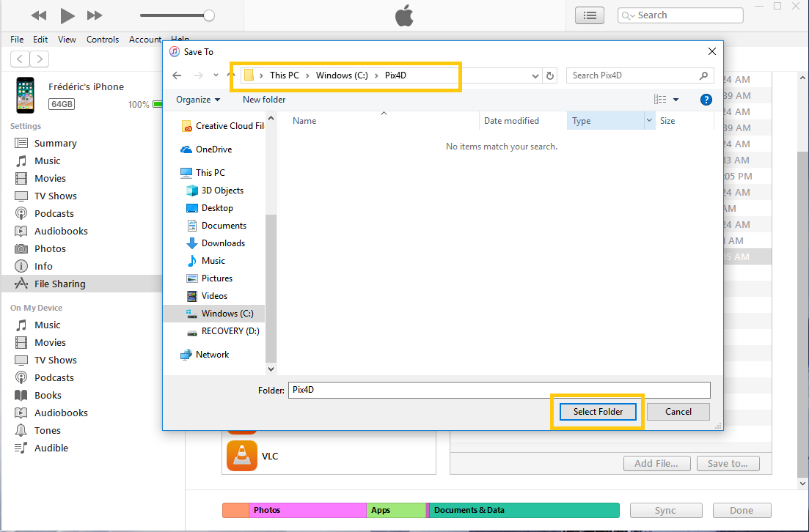The width and height of the screenshot is (809, 532).
Task: Open the recent locations dropdown arrow
Action: coord(216,75)
